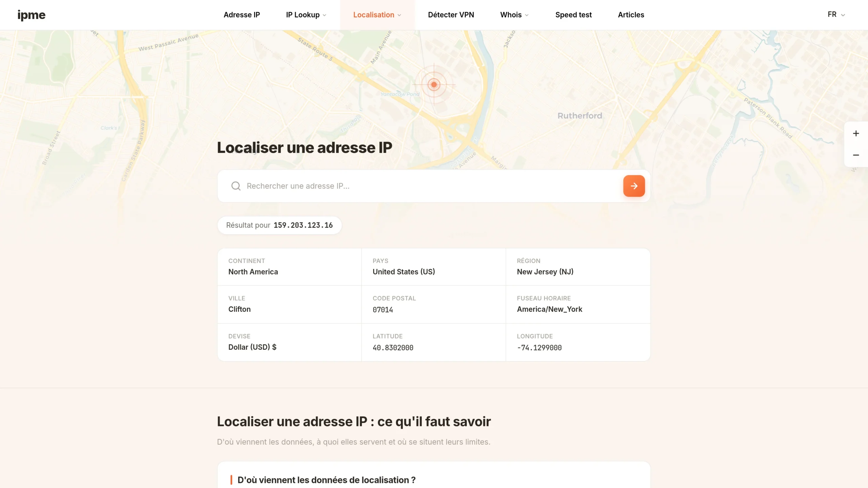This screenshot has width=868, height=488.
Task: Select the longitude -74.1299000
Action: point(539,348)
